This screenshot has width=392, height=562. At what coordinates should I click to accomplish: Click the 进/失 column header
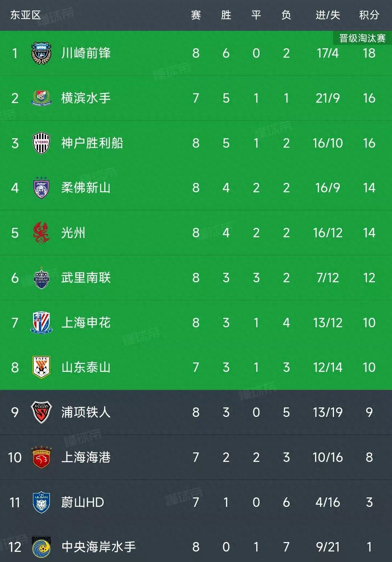(x=326, y=15)
